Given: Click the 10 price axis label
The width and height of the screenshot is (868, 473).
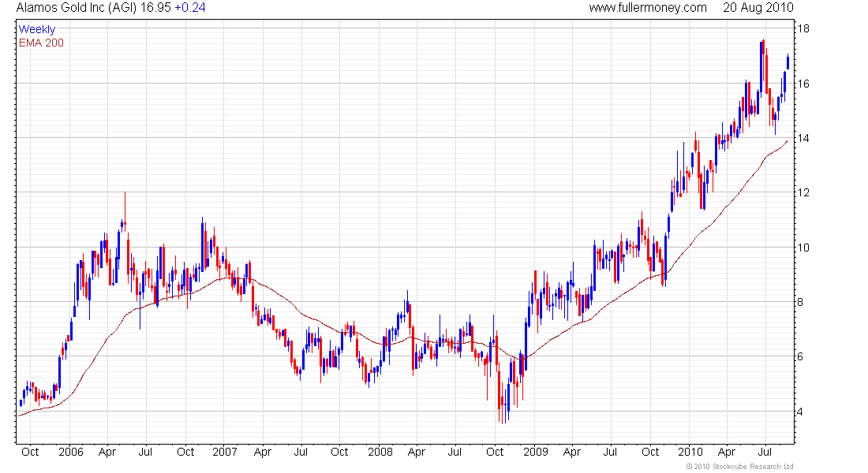Looking at the screenshot, I should 803,248.
